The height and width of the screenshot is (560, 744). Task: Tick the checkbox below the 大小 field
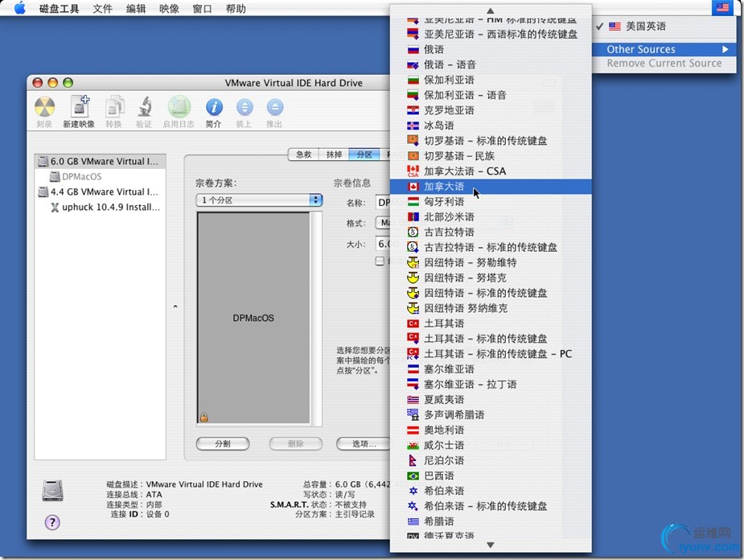pos(380,261)
